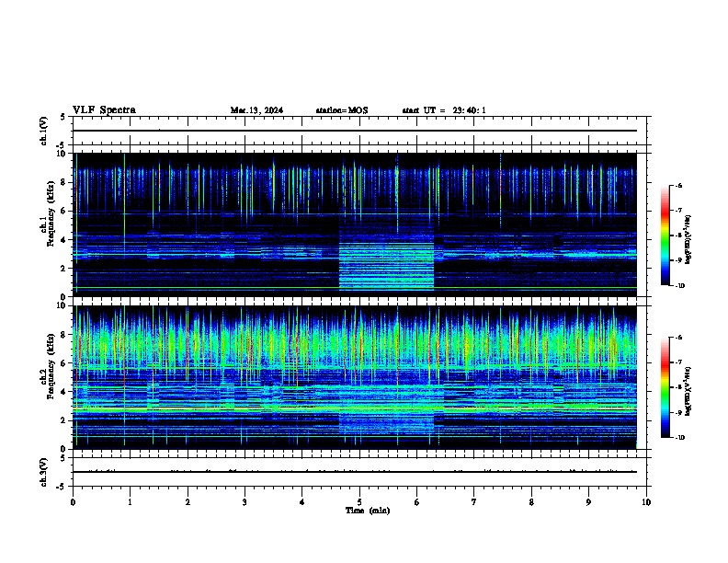The image size is (728, 563).
Task: Click the 'ch.1(V)' axis label at top
Action: (x=44, y=131)
